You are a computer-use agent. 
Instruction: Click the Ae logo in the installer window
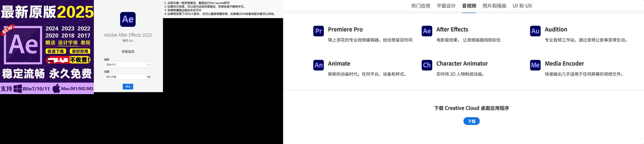click(128, 19)
